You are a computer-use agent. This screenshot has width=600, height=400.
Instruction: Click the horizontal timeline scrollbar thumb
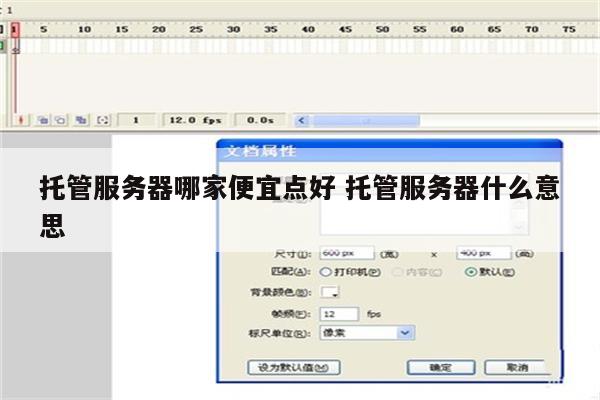pos(367,121)
